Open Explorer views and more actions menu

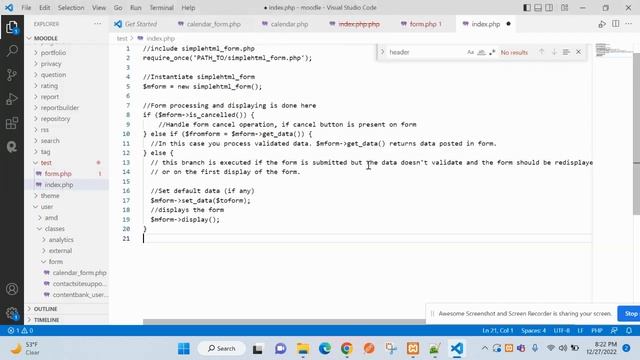pyautogui.click(x=97, y=24)
